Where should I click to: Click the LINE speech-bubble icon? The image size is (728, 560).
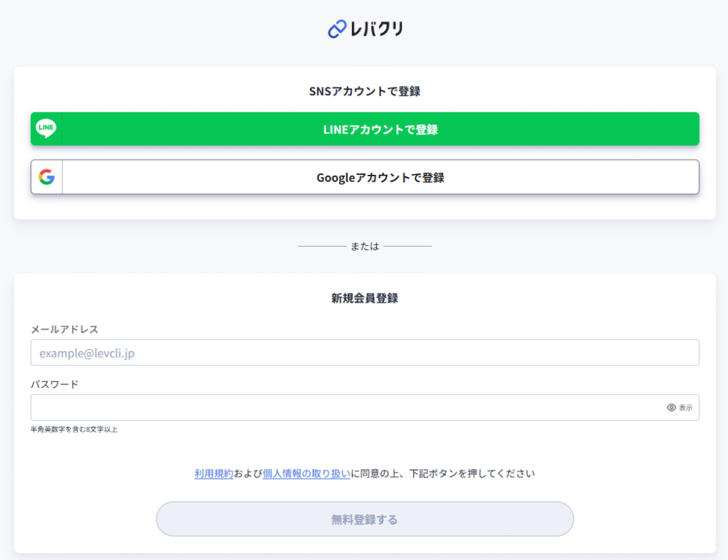(x=46, y=129)
